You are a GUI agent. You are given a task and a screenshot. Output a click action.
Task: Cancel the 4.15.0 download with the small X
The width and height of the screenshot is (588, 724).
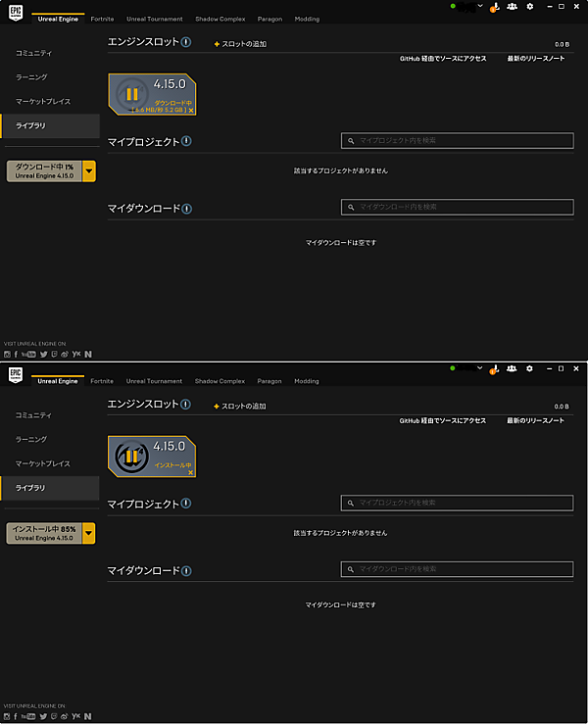(191, 111)
